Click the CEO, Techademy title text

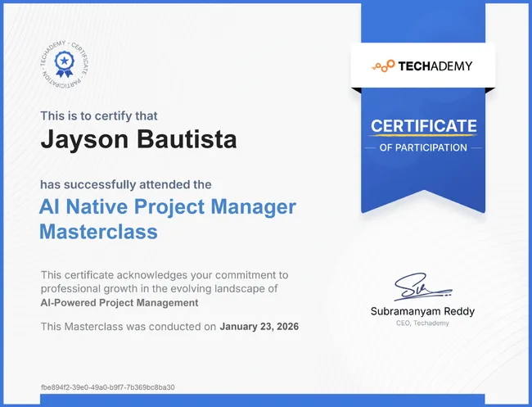point(422,323)
